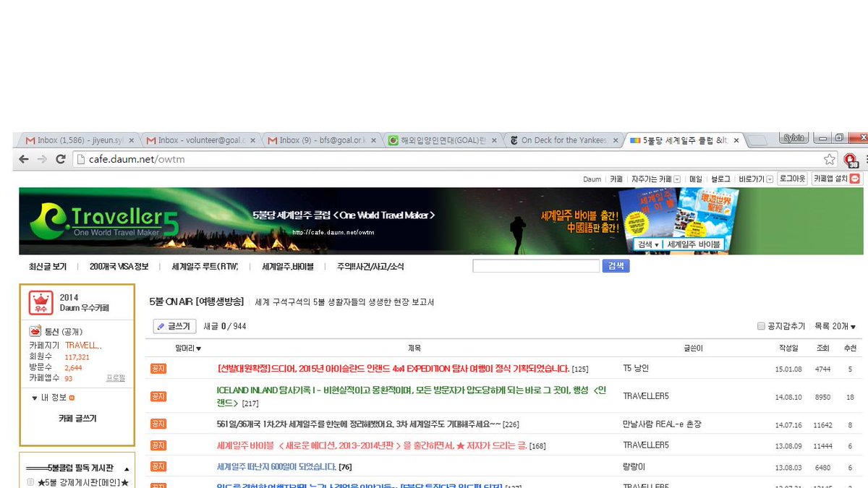868x488 pixels.
Task: Open the 말머리 filter dropdown
Action: click(188, 348)
